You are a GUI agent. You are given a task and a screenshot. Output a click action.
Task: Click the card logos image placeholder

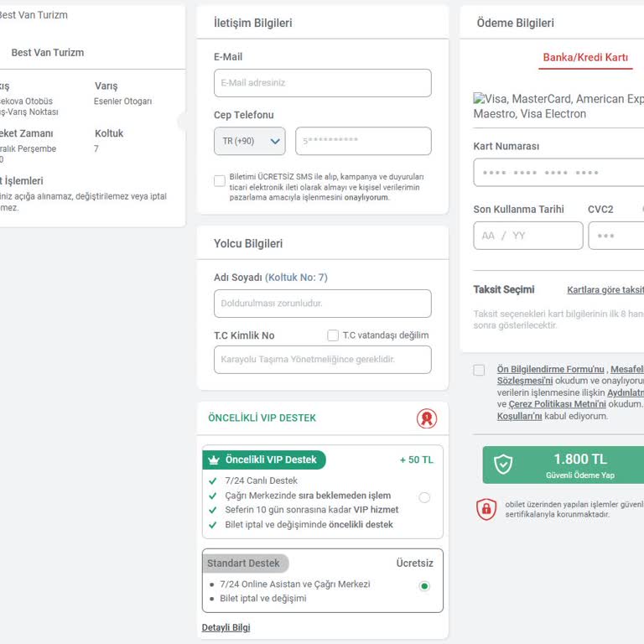point(479,99)
